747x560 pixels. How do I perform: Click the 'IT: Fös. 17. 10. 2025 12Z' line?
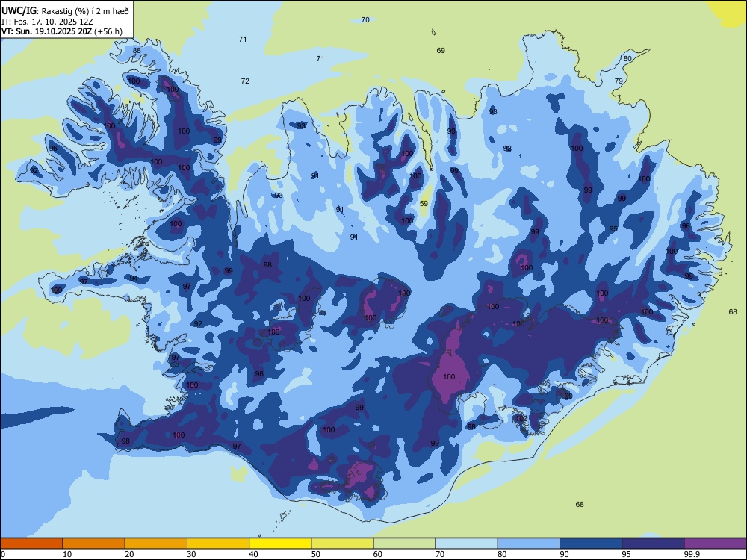(x=47, y=22)
